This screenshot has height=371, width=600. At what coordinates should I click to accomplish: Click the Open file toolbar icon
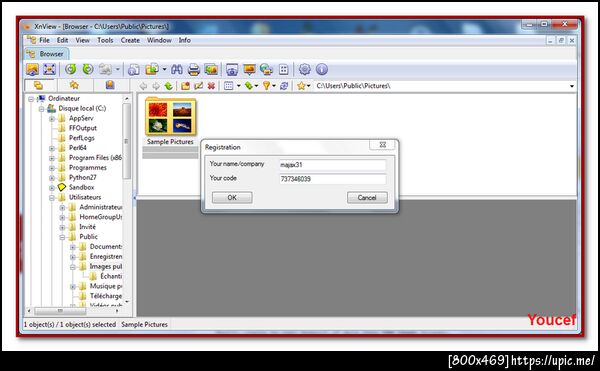(x=33, y=69)
